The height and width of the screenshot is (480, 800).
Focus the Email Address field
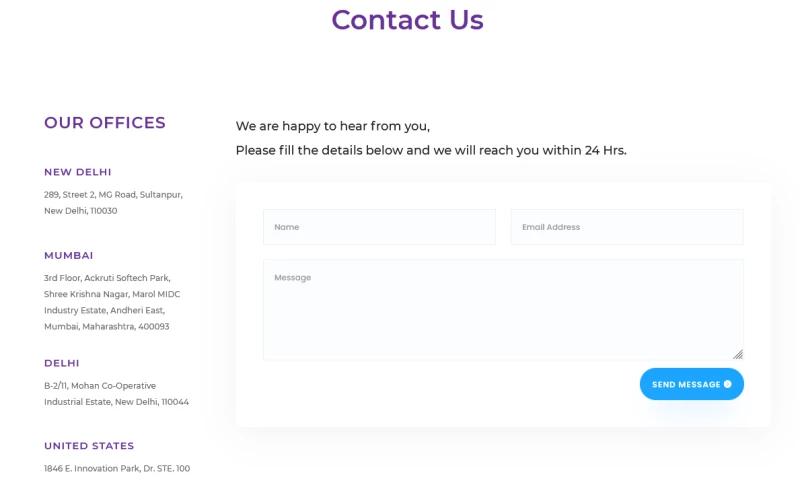[627, 227]
